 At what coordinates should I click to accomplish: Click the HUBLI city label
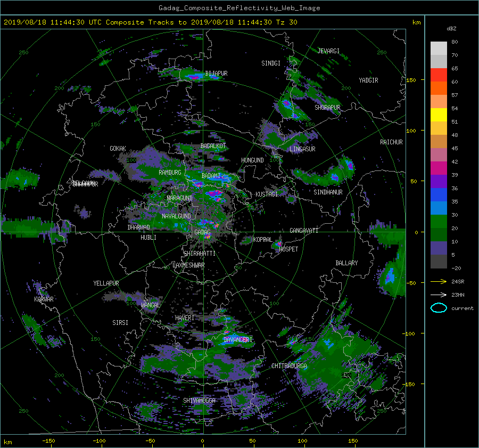click(x=148, y=238)
